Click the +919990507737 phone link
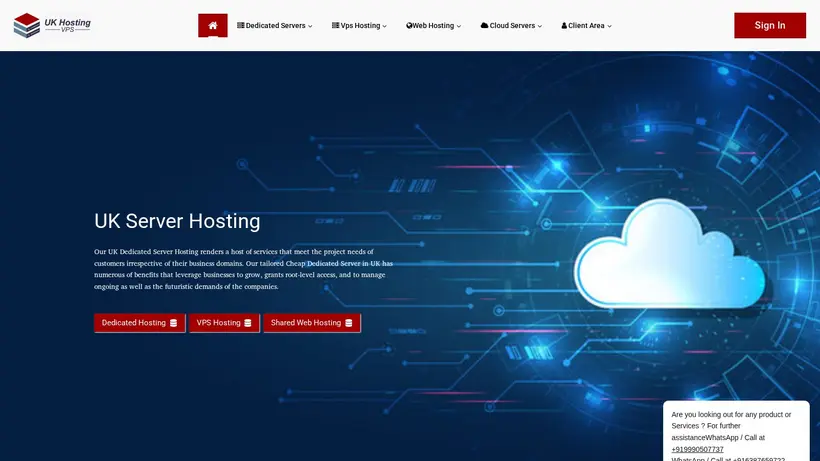 click(x=697, y=450)
